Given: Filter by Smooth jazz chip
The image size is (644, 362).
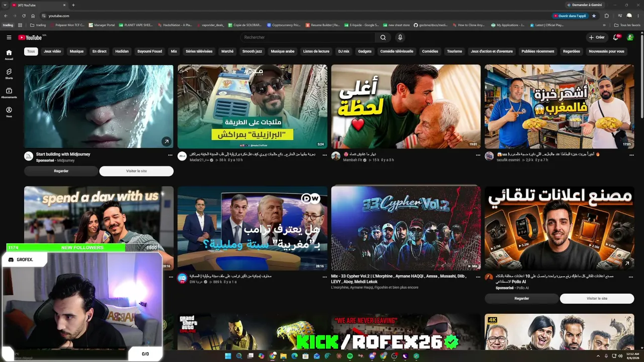Looking at the screenshot, I should coord(252,51).
